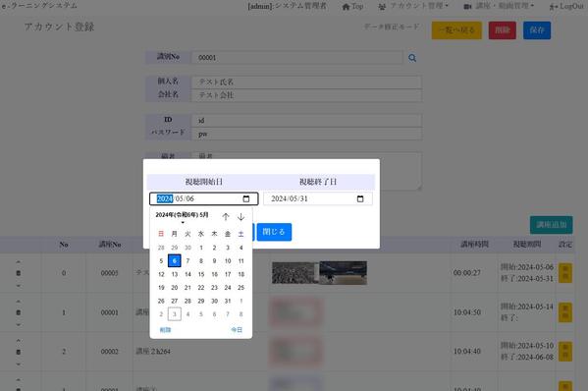This screenshot has height=391, width=588.
Task: Select day 10 in May calendar
Action: click(228, 260)
